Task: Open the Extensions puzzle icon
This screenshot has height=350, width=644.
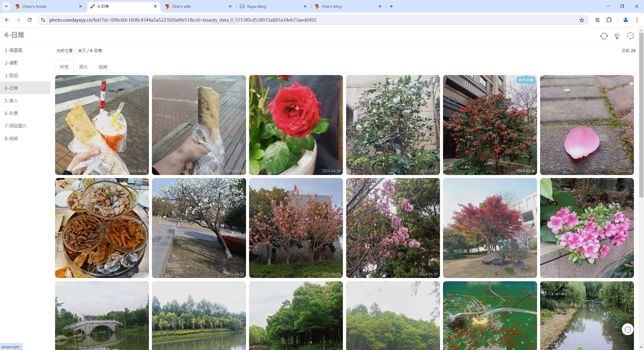Action: pos(609,20)
